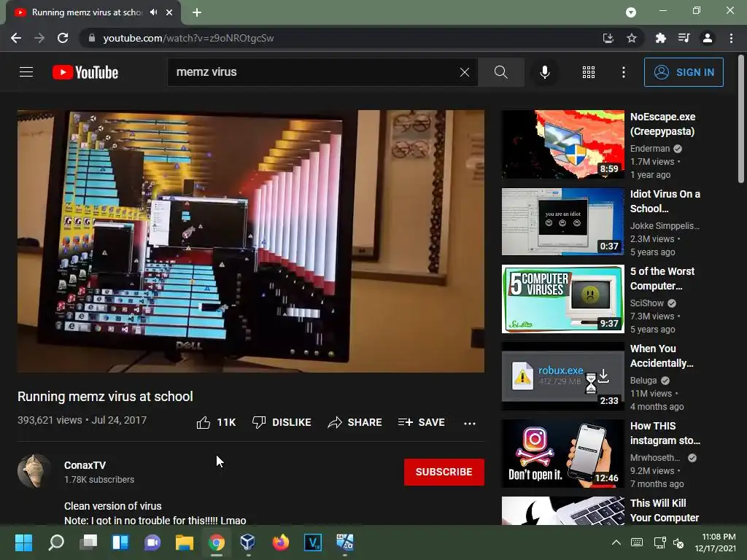Open Chrome tab search dropdown arrow
The height and width of the screenshot is (560, 747).
(x=631, y=12)
